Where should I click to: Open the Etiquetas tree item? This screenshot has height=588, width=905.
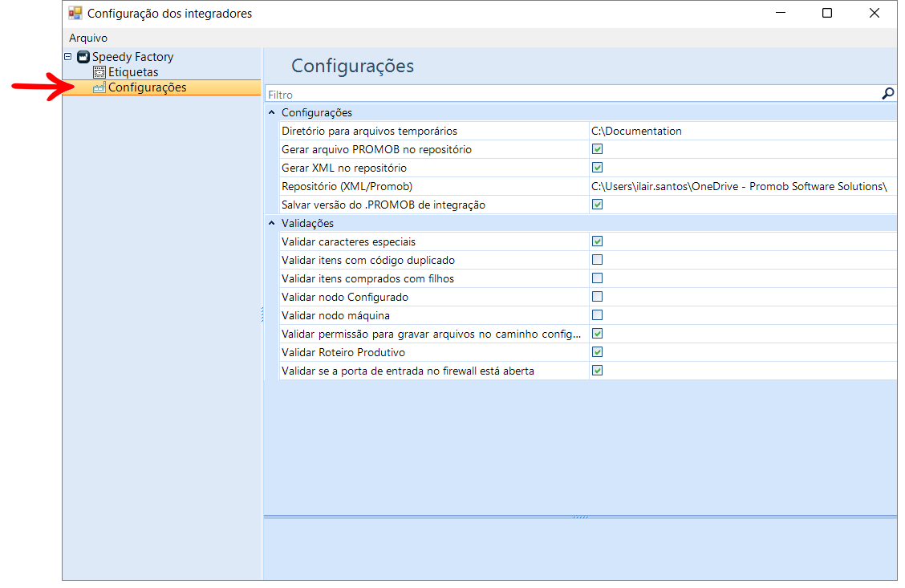click(133, 72)
